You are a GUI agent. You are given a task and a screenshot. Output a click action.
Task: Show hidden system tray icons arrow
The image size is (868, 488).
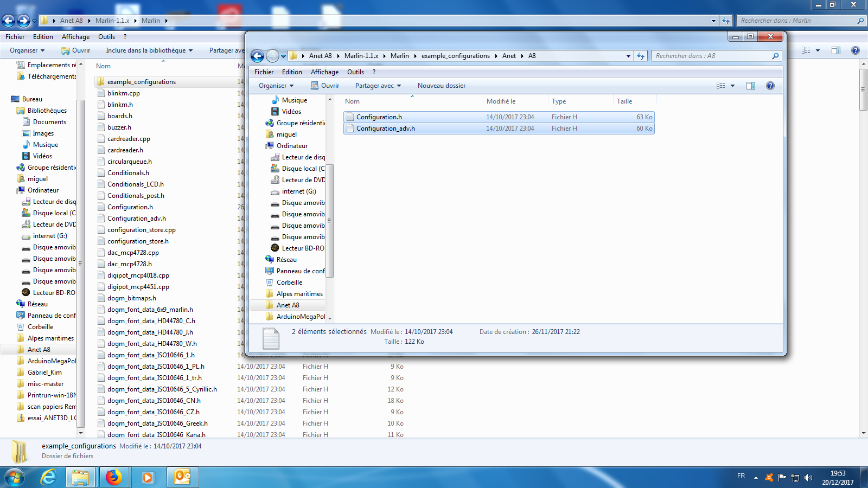pyautogui.click(x=756, y=478)
